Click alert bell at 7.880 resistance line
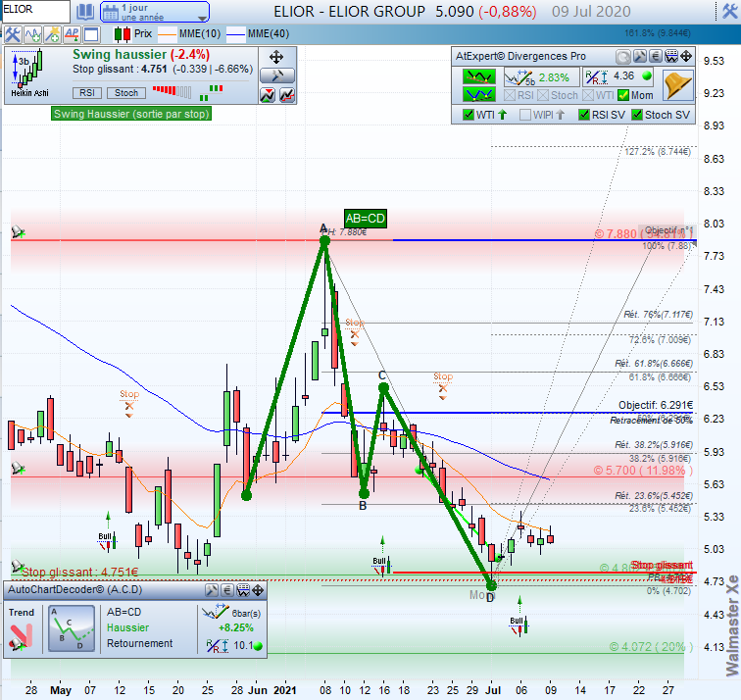 point(18,232)
